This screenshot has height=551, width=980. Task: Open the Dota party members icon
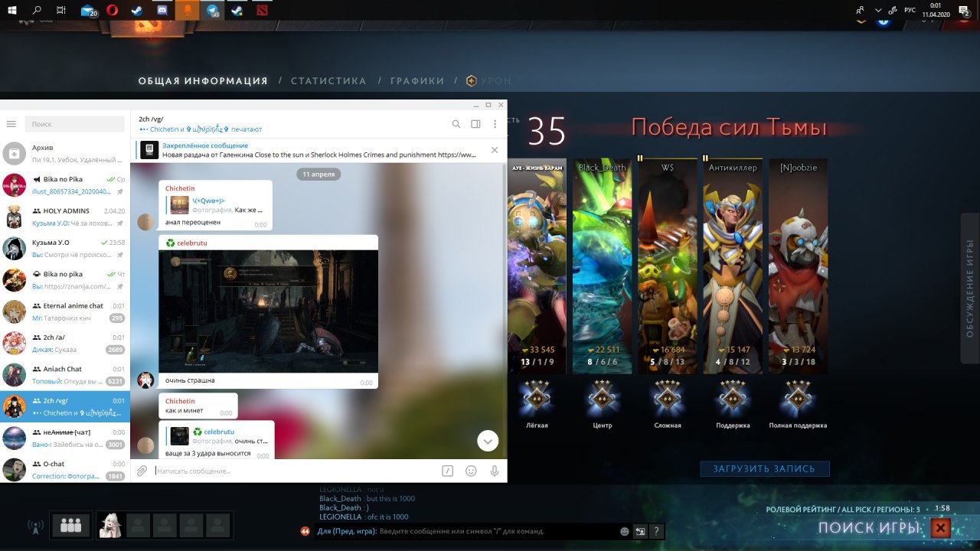70,526
